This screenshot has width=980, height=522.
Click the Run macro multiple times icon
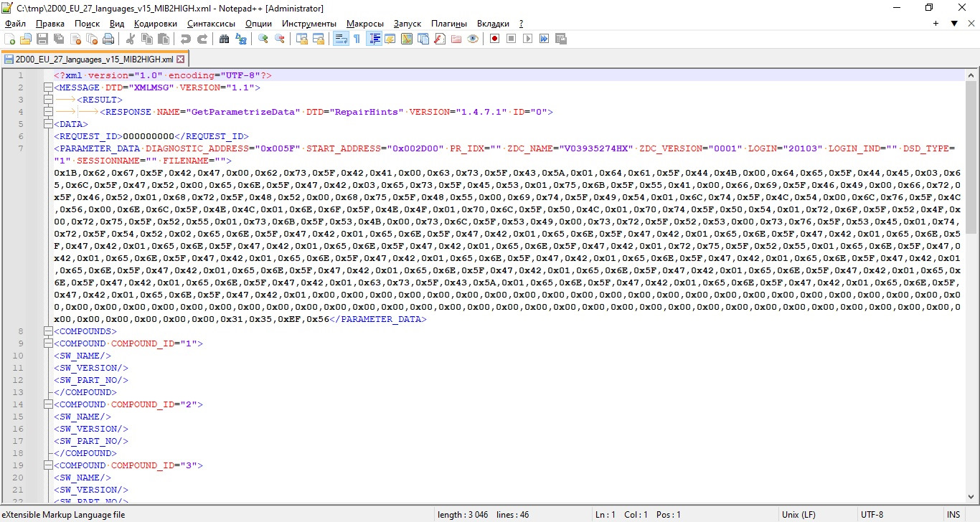545,39
